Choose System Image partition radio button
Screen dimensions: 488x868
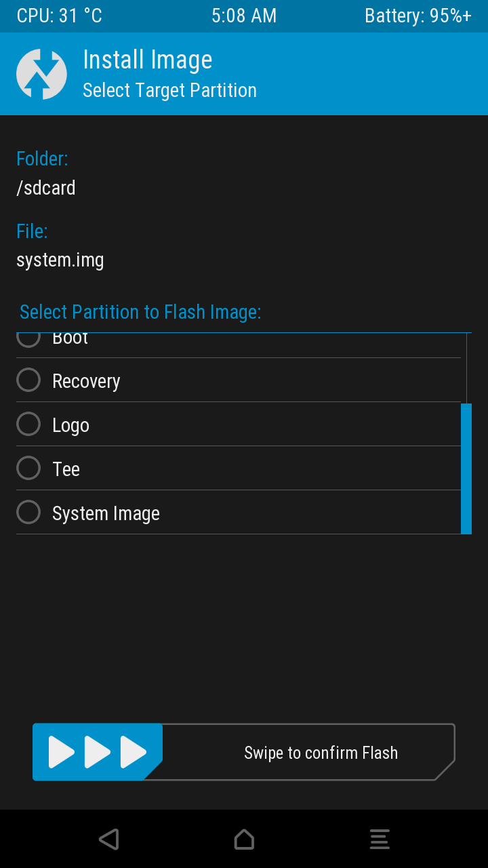[x=28, y=513]
